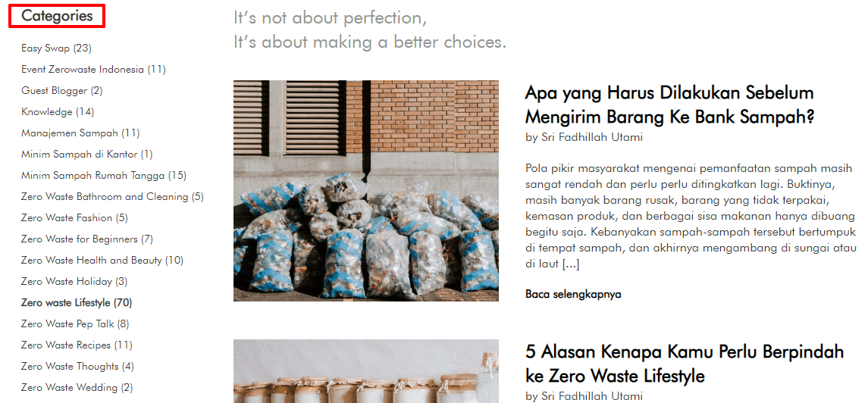Select the bold Zero waste Lifestyle category
The width and height of the screenshot is (868, 403).
point(77,302)
